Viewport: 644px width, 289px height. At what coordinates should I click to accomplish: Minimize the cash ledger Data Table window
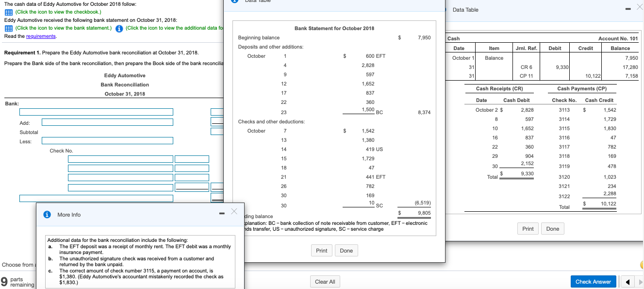coord(627,9)
